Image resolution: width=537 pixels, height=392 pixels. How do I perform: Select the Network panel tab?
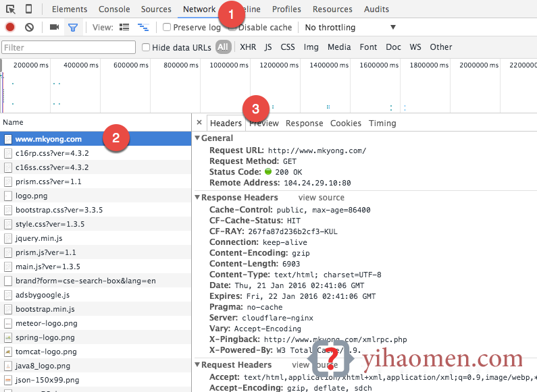[x=199, y=9]
